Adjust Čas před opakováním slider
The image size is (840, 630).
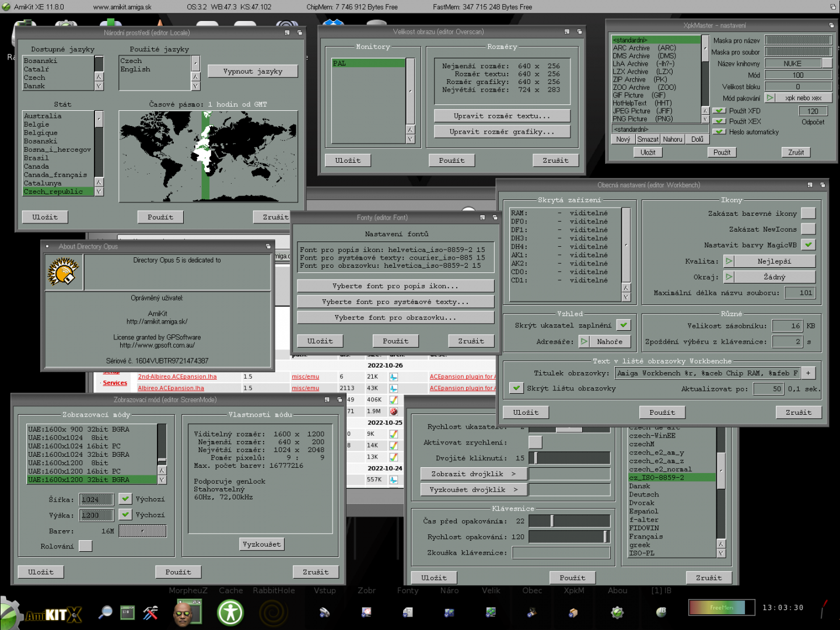[569, 520]
